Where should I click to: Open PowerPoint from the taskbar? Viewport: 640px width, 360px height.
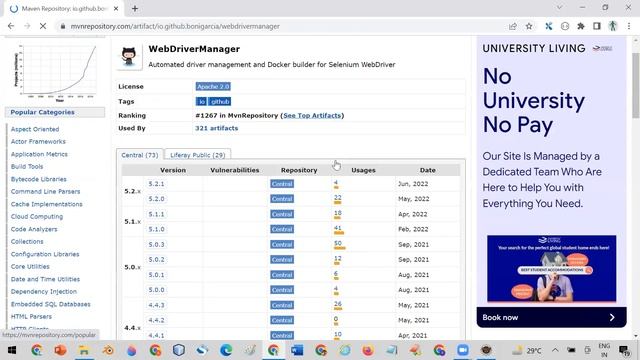60,350
